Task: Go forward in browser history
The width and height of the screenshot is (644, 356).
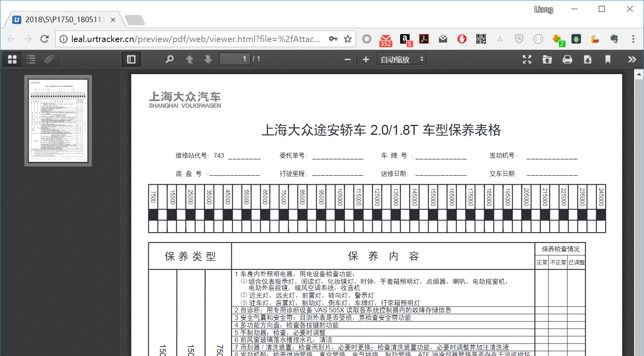Action: tap(28, 39)
